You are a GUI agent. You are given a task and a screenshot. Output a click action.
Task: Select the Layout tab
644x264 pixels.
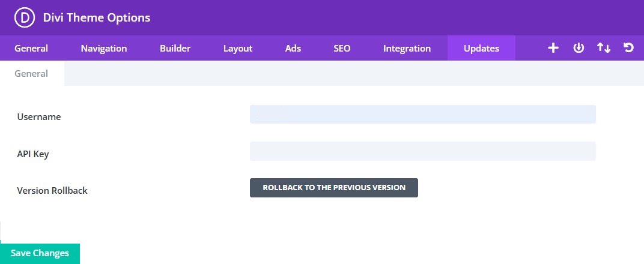tap(238, 49)
